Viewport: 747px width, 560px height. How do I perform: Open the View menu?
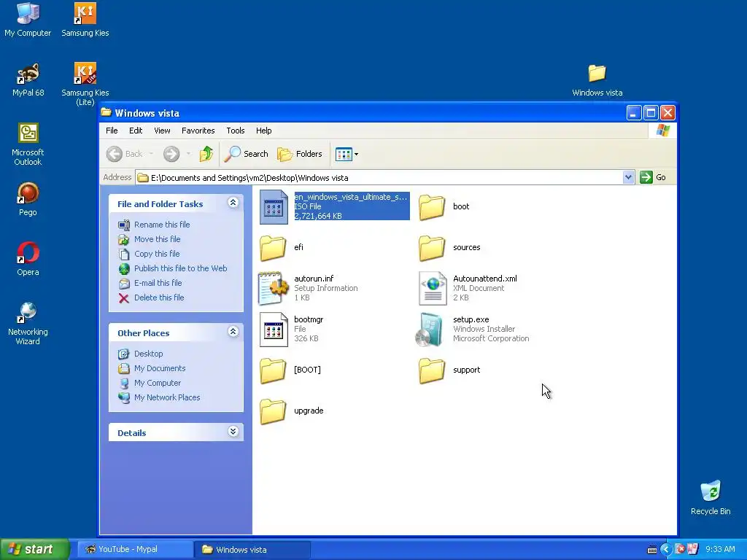pos(162,131)
